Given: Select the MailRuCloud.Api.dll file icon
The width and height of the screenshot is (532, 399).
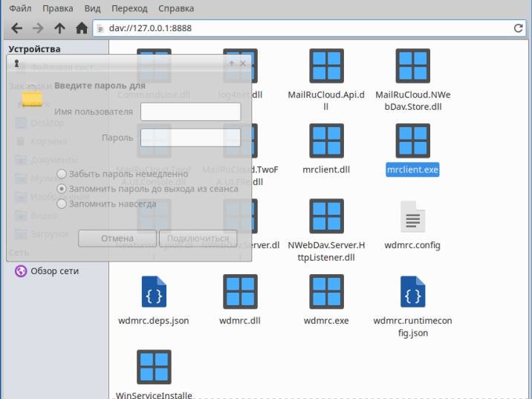Looking at the screenshot, I should tap(326, 66).
